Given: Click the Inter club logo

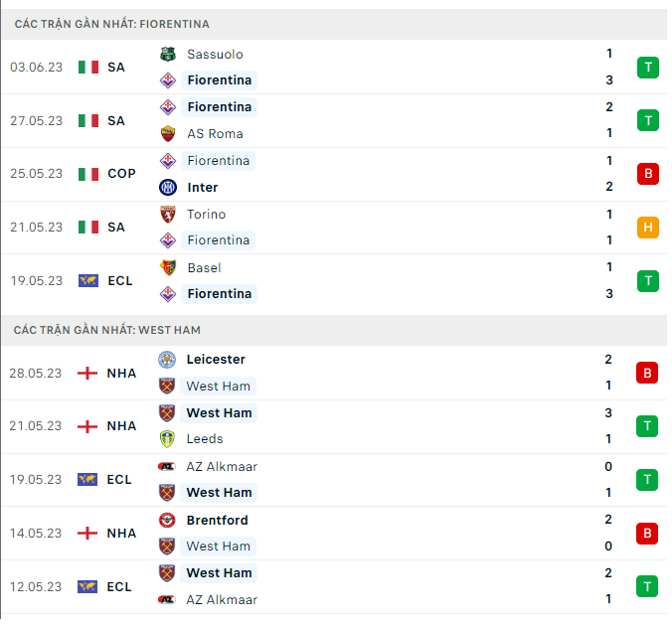Looking at the screenshot, I should tap(168, 188).
